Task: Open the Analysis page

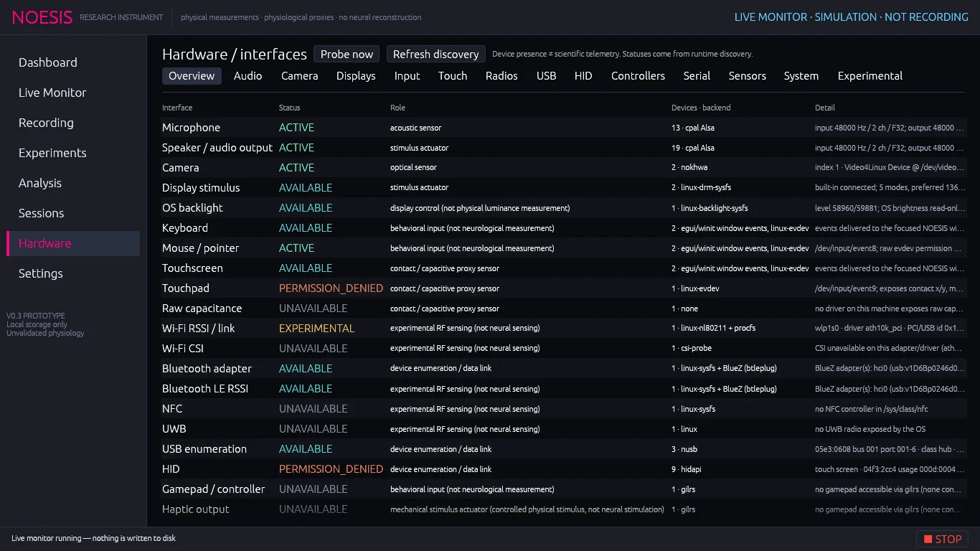Action: pos(40,183)
